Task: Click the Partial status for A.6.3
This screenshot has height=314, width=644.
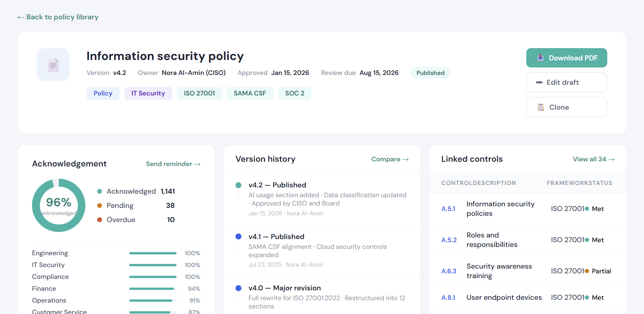Action: [x=598, y=271]
